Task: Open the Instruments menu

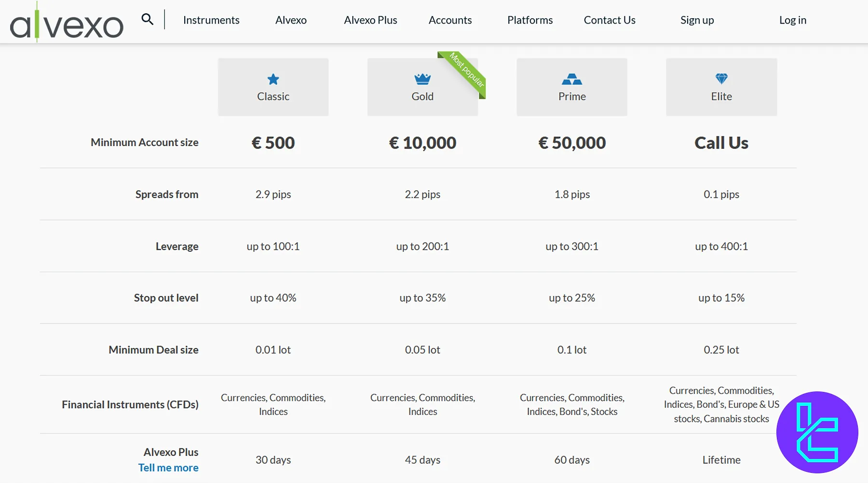Action: (211, 20)
